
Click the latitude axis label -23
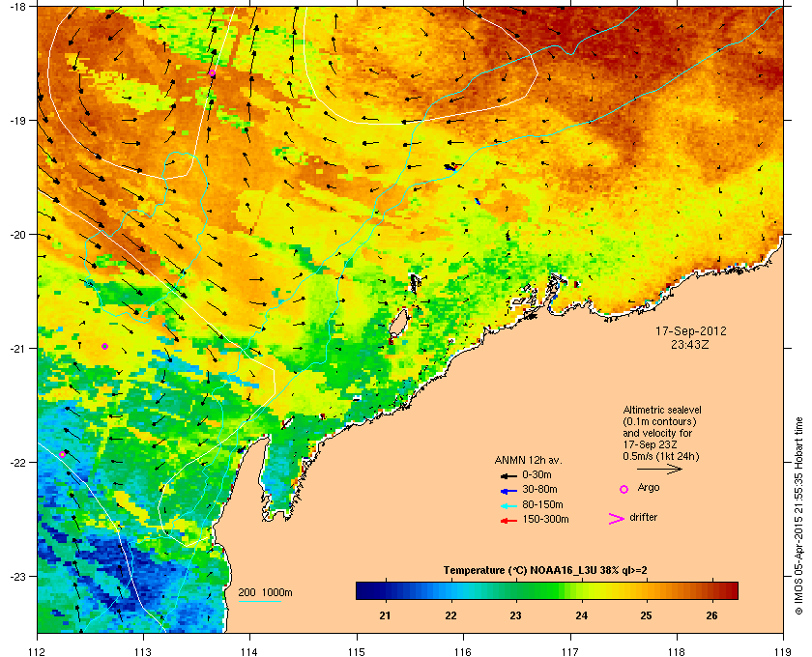(x=17, y=576)
